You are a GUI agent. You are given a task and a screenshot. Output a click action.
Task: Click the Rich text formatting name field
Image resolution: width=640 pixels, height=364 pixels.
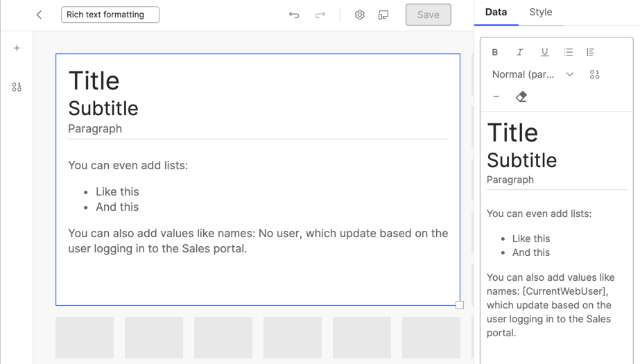[x=110, y=15]
